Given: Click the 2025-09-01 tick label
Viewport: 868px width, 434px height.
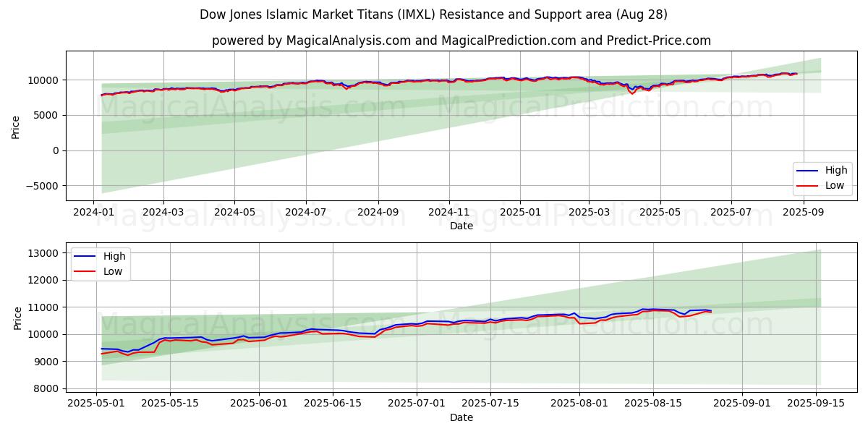Looking at the screenshot, I should click(x=742, y=404).
